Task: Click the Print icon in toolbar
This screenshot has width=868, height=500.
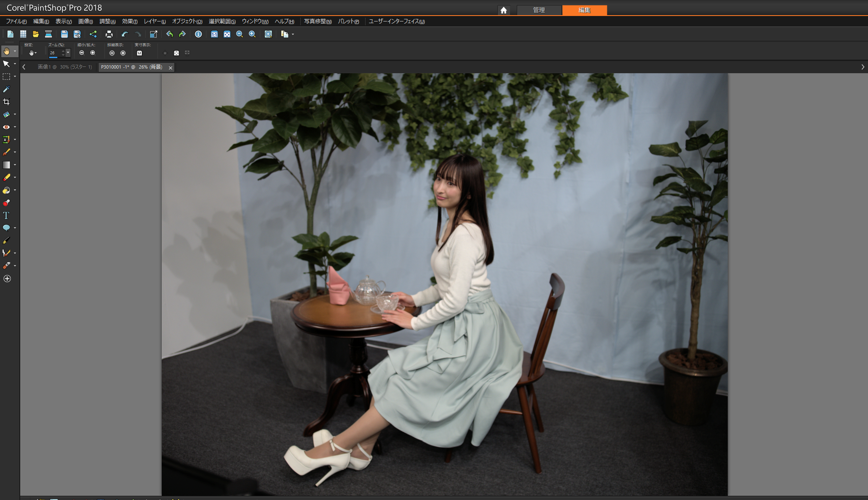Action: coord(109,34)
